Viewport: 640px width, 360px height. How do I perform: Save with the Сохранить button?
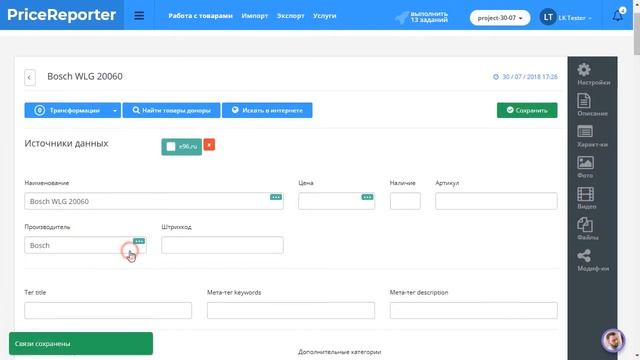pyautogui.click(x=527, y=110)
